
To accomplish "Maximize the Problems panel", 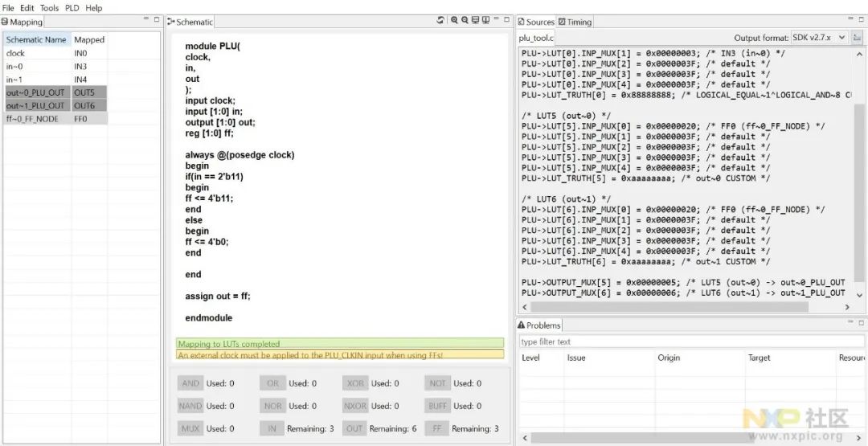I will (861, 322).
